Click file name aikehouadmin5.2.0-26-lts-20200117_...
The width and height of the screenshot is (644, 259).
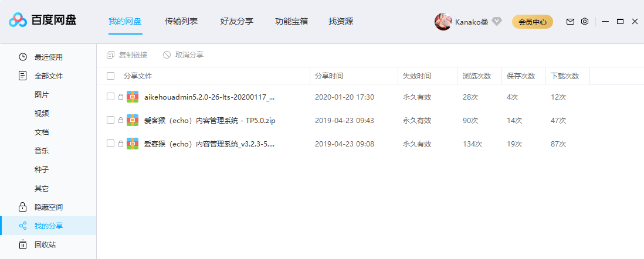pos(209,97)
